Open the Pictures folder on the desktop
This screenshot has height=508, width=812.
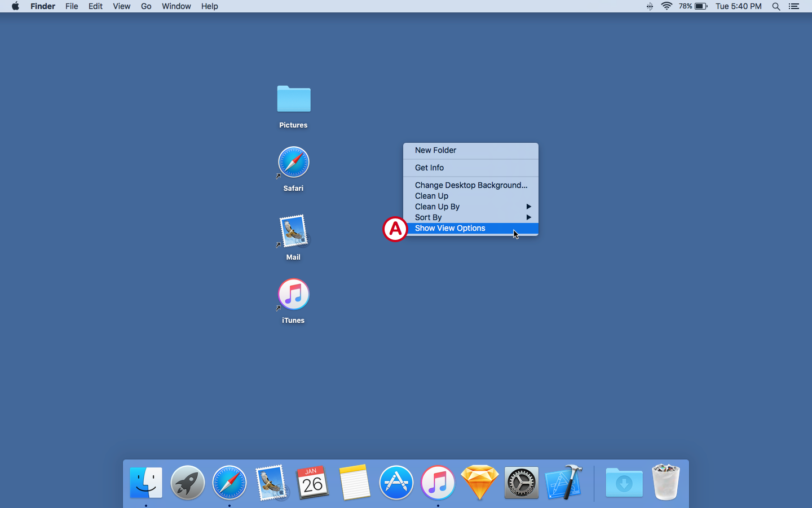(293, 99)
